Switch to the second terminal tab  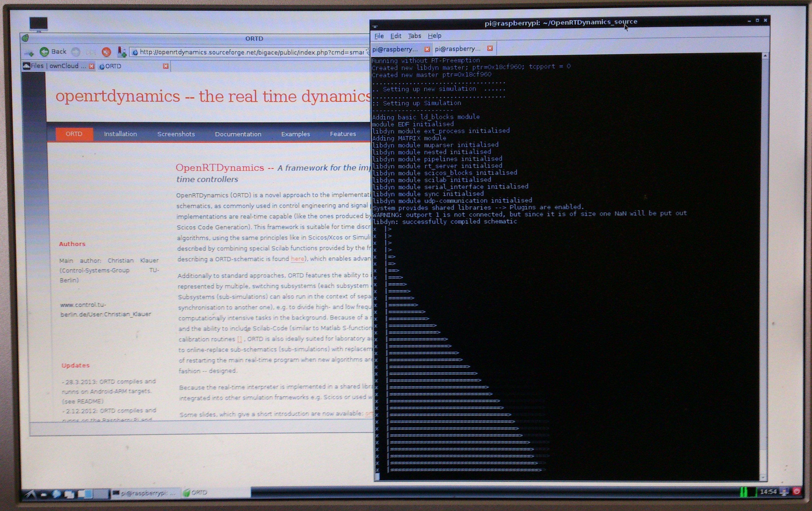pyautogui.click(x=458, y=49)
